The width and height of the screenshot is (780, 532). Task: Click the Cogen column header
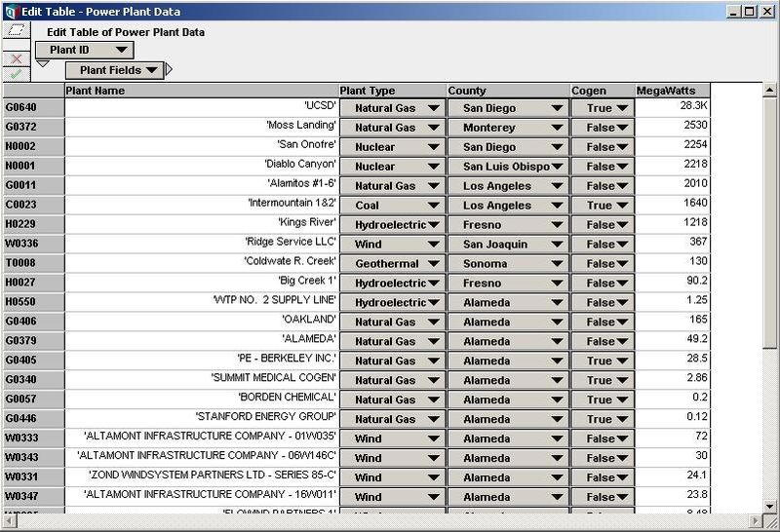603,91
